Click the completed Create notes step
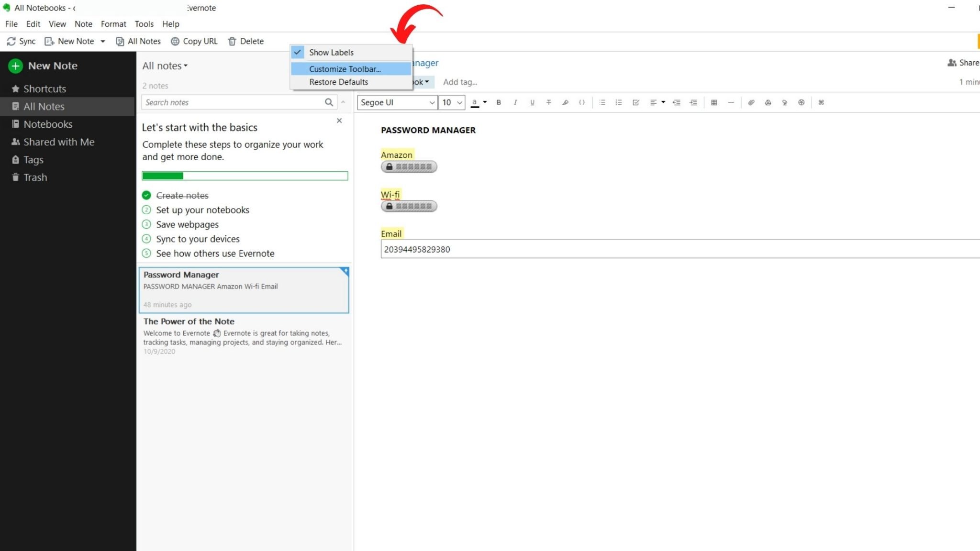This screenshot has width=980, height=551. (x=176, y=195)
